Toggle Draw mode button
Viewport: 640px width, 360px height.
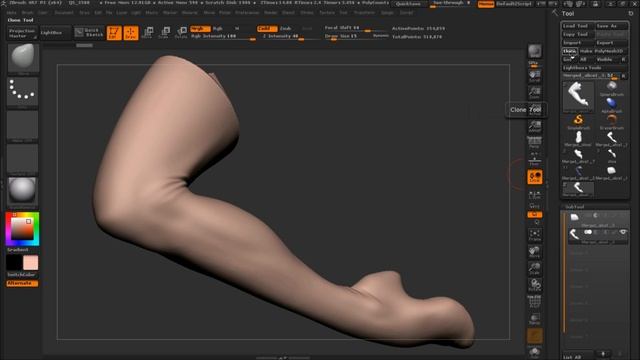131,33
